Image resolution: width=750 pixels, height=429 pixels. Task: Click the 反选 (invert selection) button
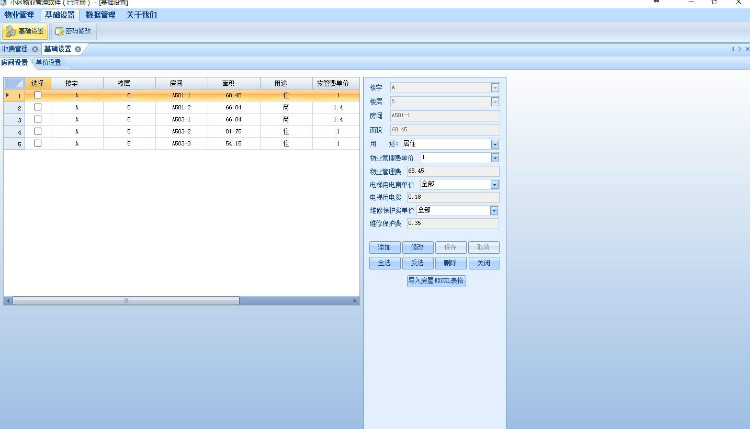(418, 263)
